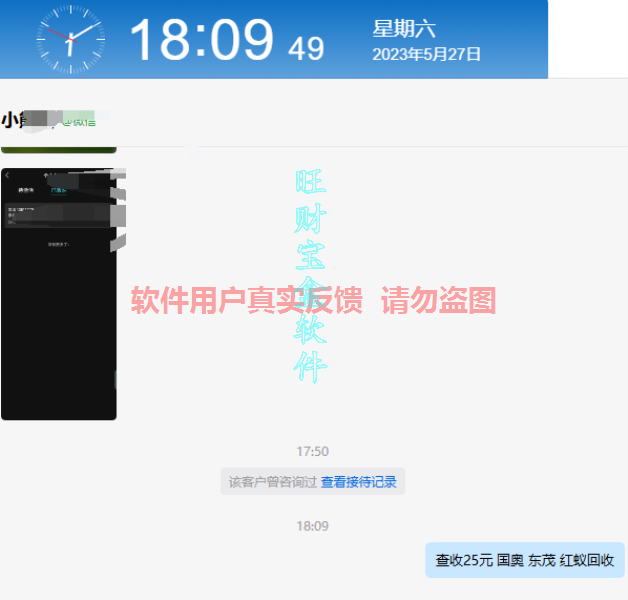
Task: Click the vertical cyan 旺财宝盒软件 watermark
Action: (x=310, y=277)
